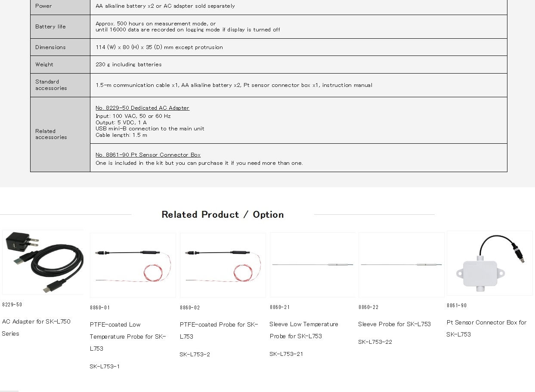
Task: Click model code SK-L753-22
Action: point(375,342)
